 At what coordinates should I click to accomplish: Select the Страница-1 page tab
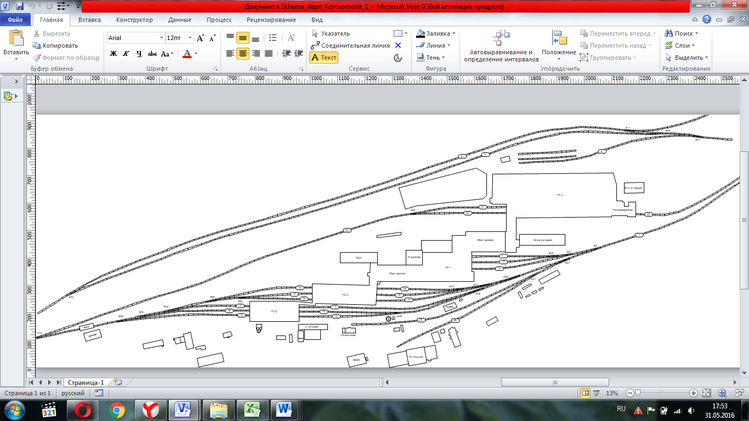pyautogui.click(x=85, y=382)
